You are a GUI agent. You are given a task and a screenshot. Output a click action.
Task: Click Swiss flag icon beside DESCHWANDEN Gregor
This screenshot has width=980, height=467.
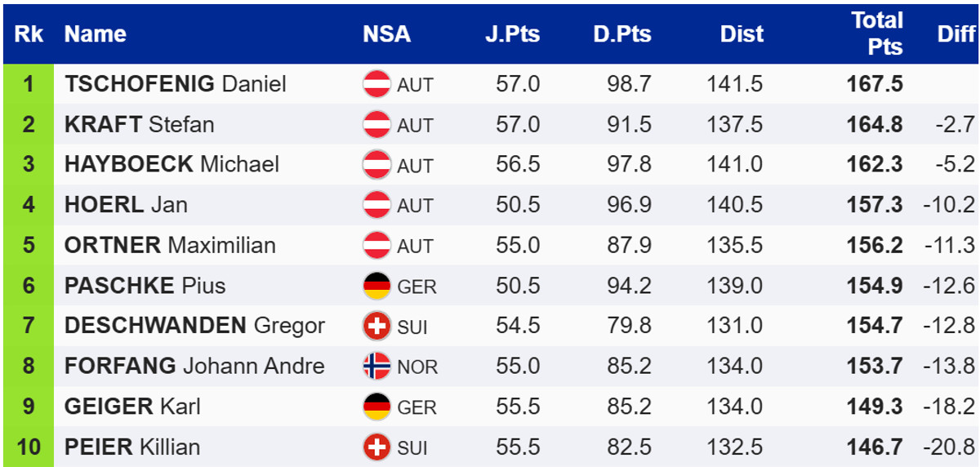(x=376, y=327)
